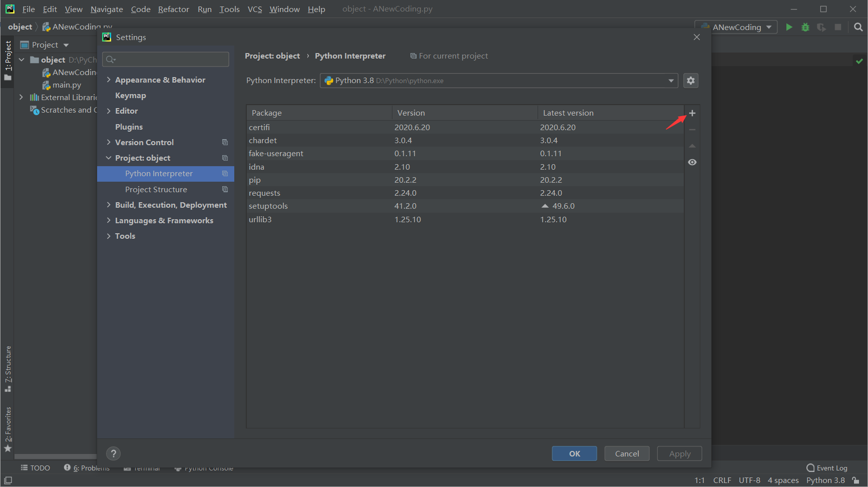Open the 2: Favorites tool window
868x487 pixels.
tap(8, 429)
